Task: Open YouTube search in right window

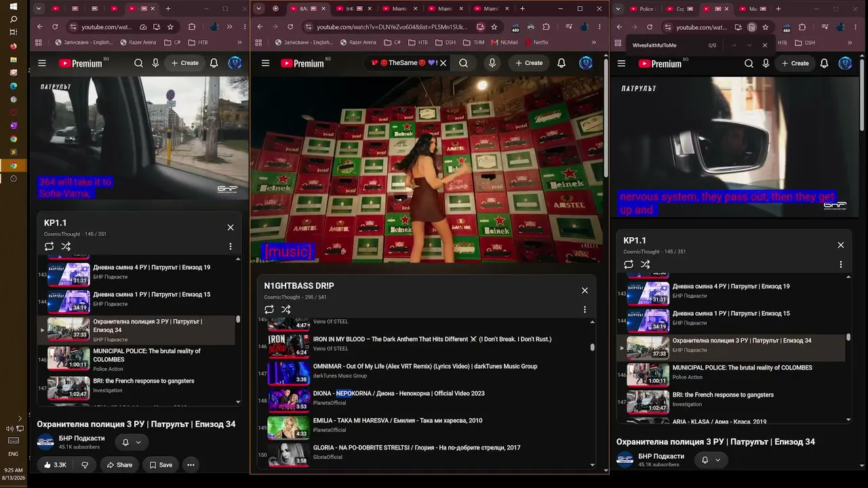Action: [749, 63]
